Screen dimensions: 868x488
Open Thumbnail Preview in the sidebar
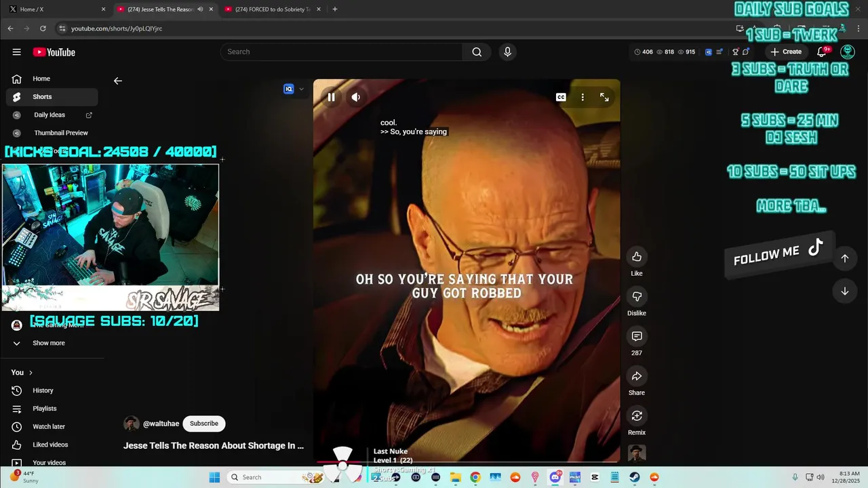coord(52,133)
